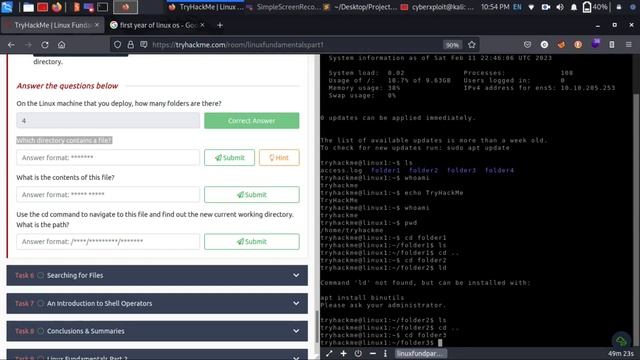Click the 49m 23s remaining time
The width and height of the screenshot is (640, 360).
[621, 353]
